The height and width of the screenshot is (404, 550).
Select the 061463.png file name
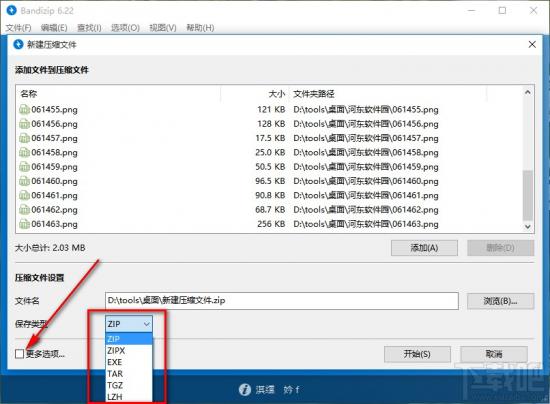[54, 224]
